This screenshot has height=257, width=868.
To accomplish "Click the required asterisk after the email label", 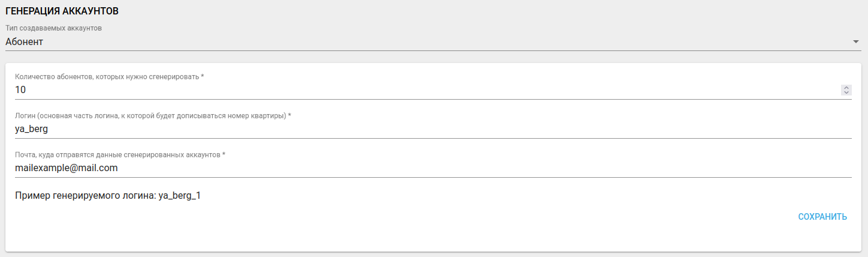I will pos(224,155).
